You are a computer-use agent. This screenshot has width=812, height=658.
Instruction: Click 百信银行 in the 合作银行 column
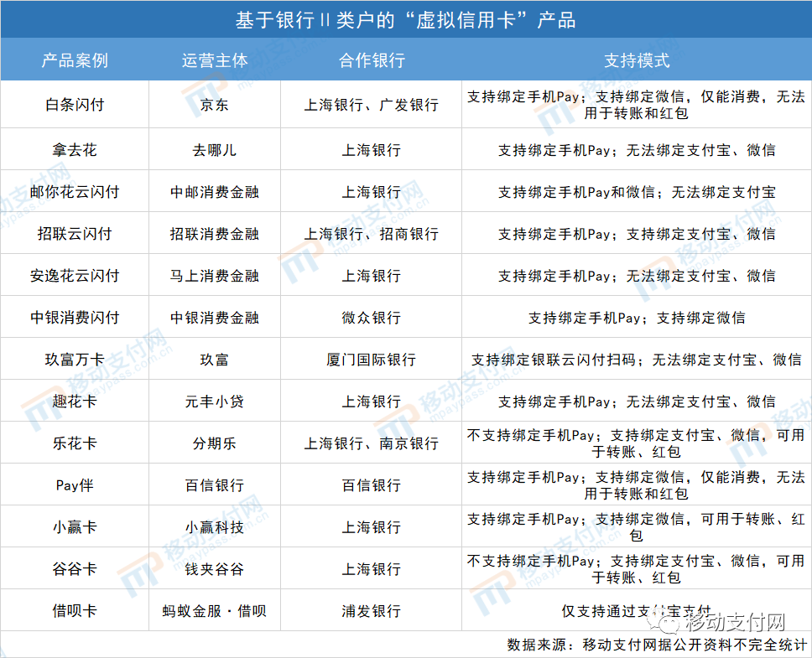(372, 485)
